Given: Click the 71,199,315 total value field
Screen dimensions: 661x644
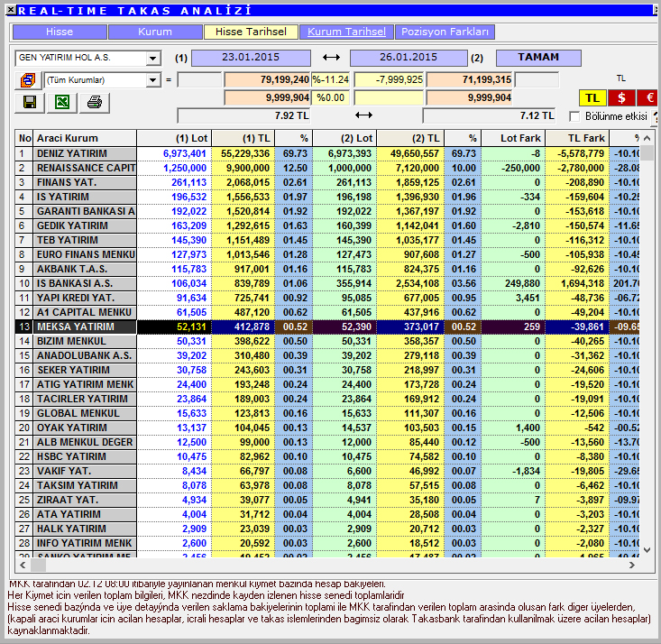Looking at the screenshot, I should tap(470, 79).
